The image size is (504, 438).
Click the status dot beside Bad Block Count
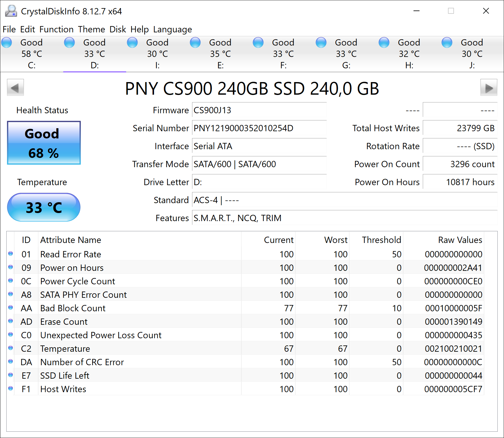pyautogui.click(x=10, y=307)
